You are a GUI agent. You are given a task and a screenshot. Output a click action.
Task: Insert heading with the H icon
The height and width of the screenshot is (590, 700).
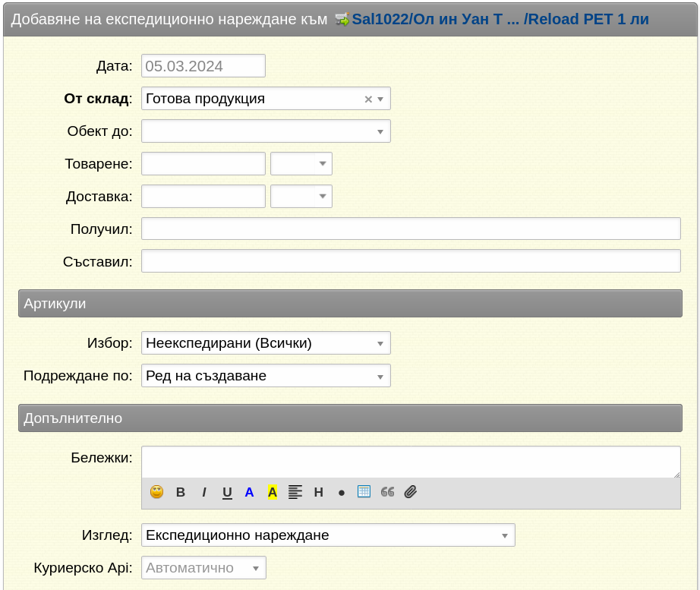click(319, 492)
